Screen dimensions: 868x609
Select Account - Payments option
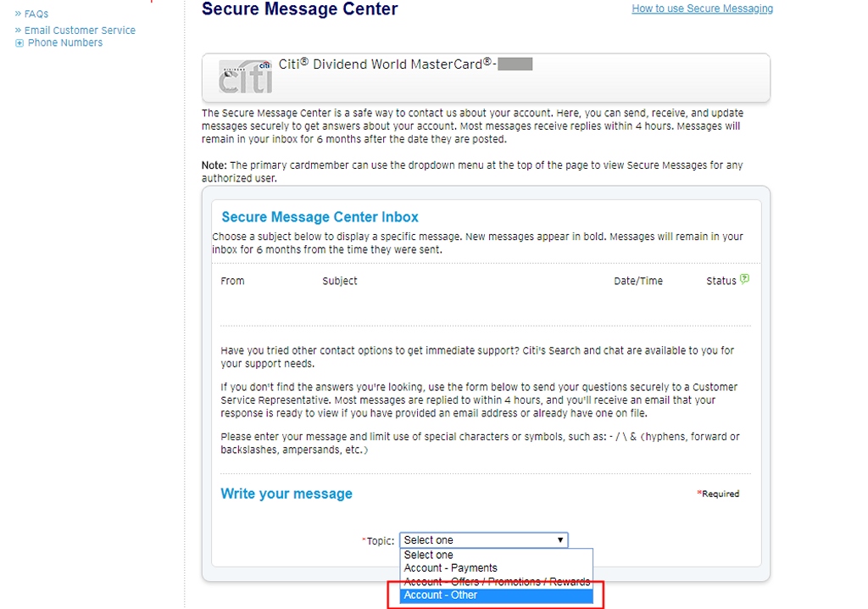(x=496, y=568)
